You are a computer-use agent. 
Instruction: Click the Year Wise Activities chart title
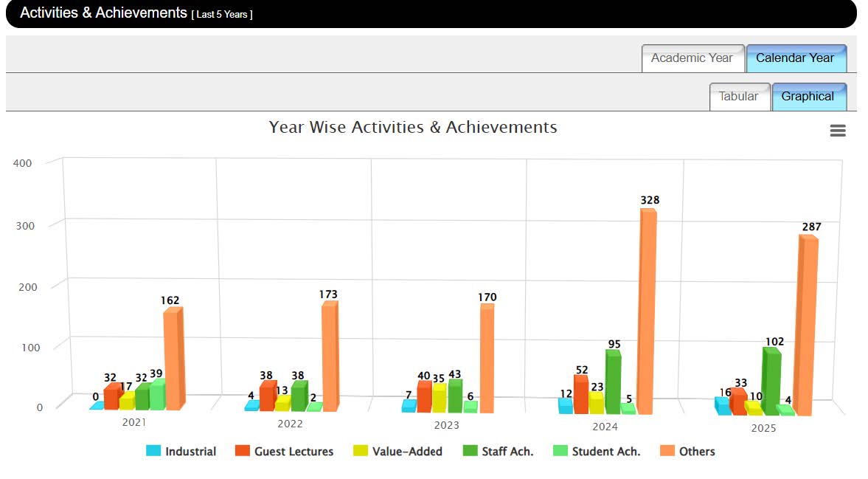tap(413, 127)
